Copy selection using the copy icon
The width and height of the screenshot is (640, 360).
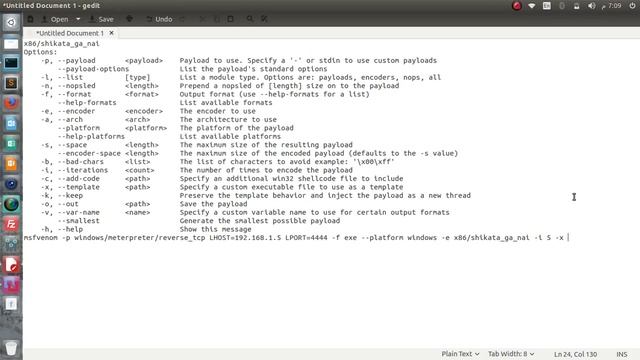217,19
